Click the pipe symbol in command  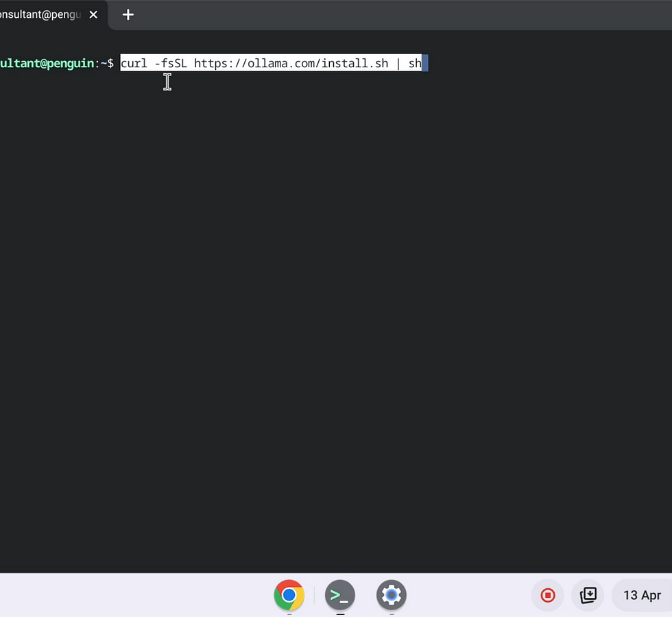point(398,64)
